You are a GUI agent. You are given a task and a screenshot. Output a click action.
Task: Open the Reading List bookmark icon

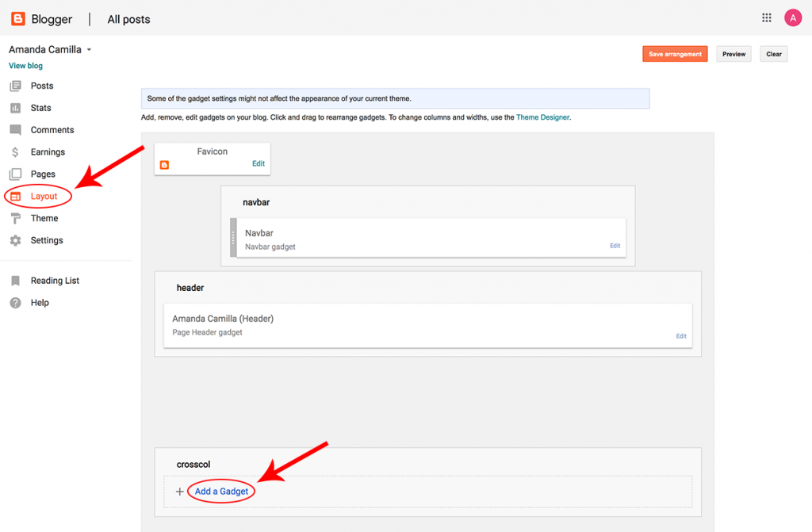tap(14, 280)
